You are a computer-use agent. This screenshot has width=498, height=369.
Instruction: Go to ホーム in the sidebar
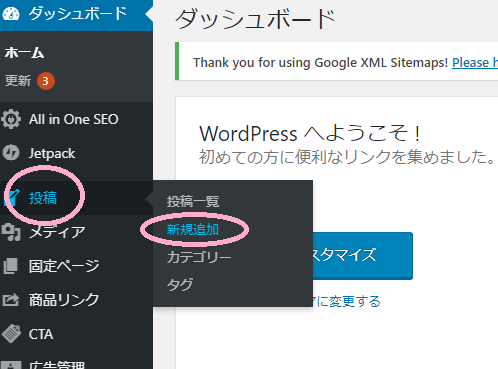[24, 53]
